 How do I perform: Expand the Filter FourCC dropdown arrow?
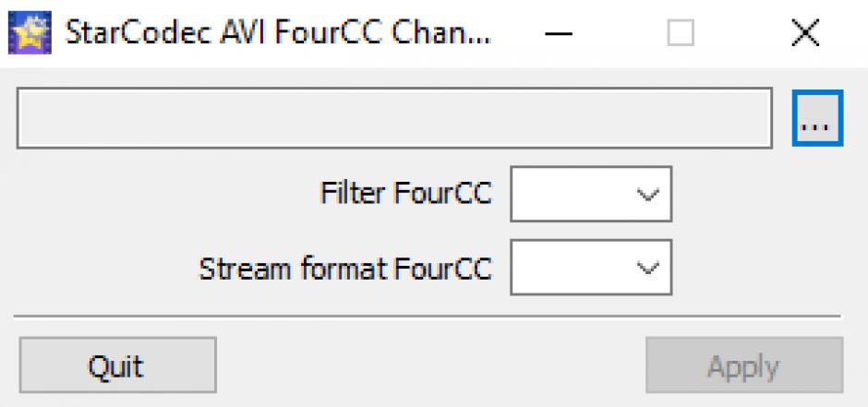point(647,194)
